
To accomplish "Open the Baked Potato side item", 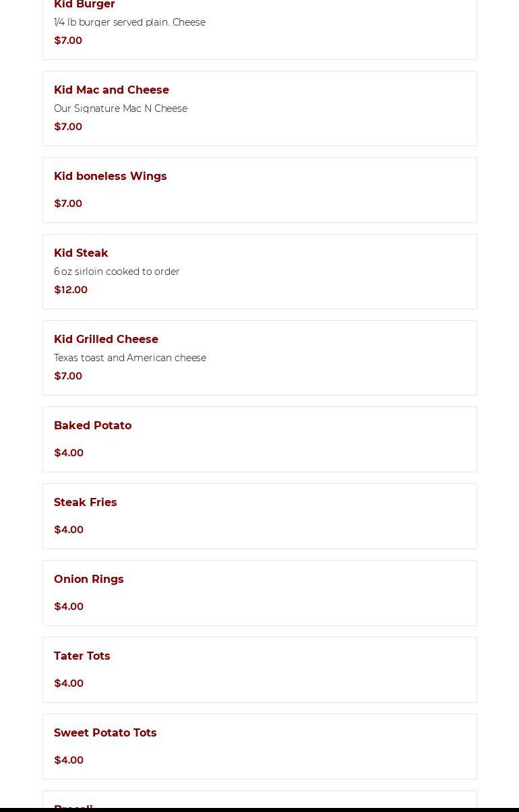I will [92, 426].
